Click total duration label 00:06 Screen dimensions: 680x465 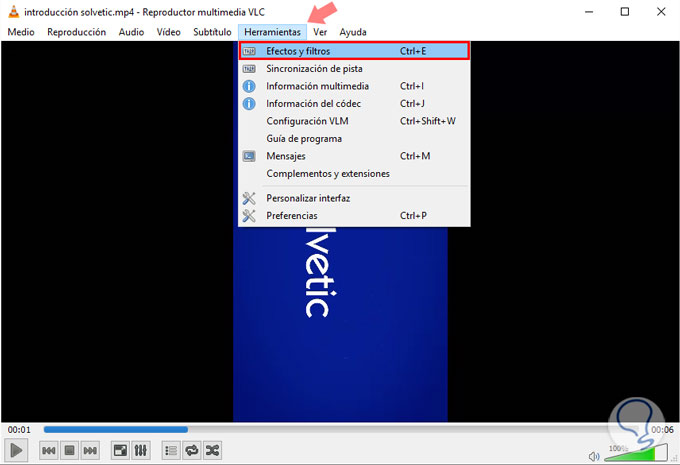[662, 430]
